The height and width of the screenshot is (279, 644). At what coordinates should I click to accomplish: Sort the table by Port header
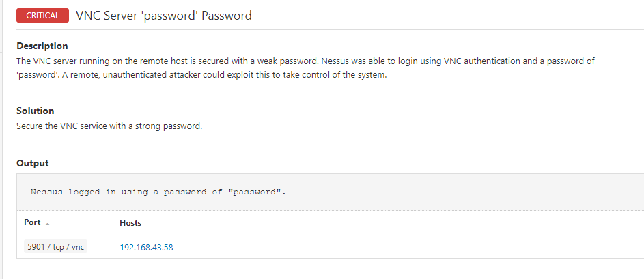(x=32, y=223)
